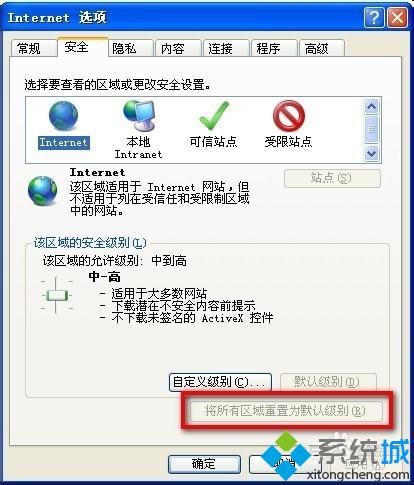Click the zone list scrollbar thumb

371,129
